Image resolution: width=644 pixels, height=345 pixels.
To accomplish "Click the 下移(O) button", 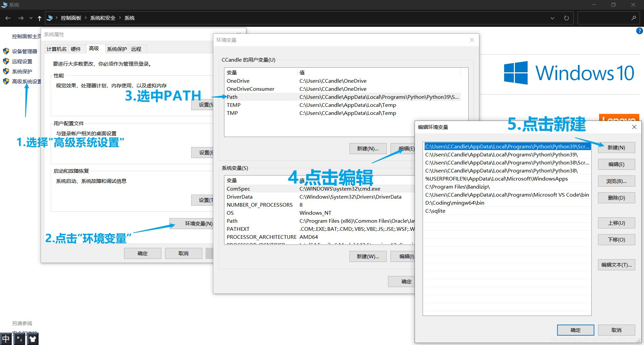I will click(x=616, y=239).
